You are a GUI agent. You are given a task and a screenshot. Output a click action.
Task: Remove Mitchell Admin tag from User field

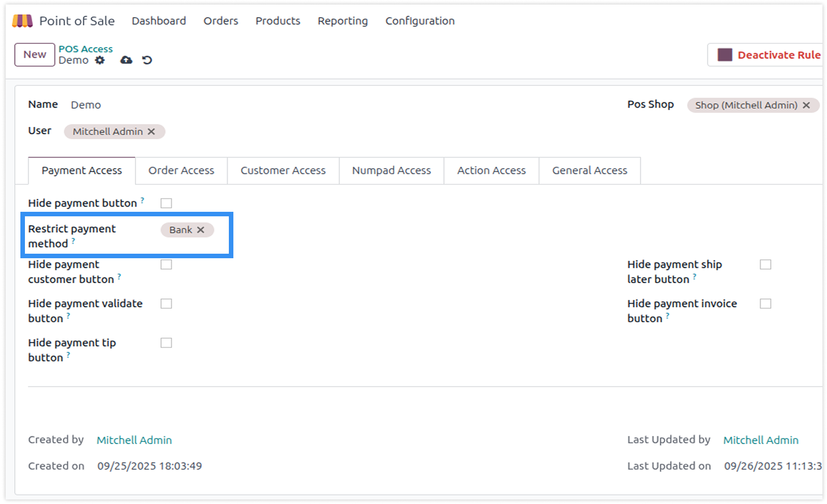click(151, 131)
